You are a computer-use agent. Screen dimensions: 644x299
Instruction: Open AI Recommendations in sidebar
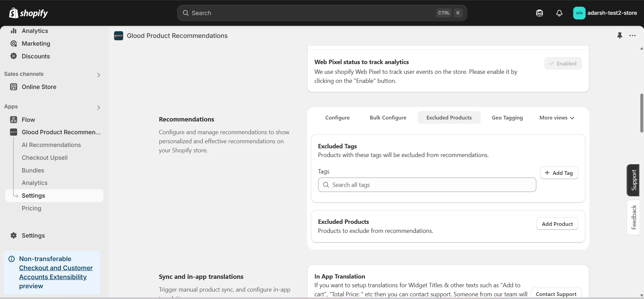tap(51, 145)
